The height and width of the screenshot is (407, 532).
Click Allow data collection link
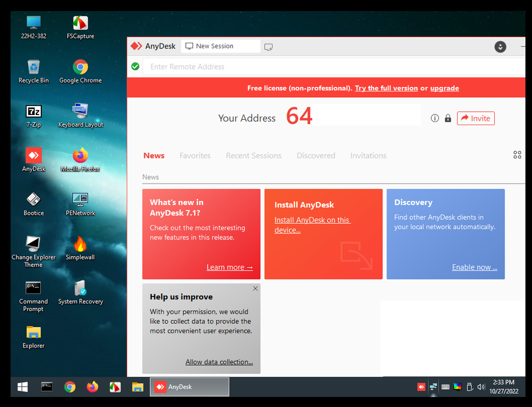tap(219, 362)
